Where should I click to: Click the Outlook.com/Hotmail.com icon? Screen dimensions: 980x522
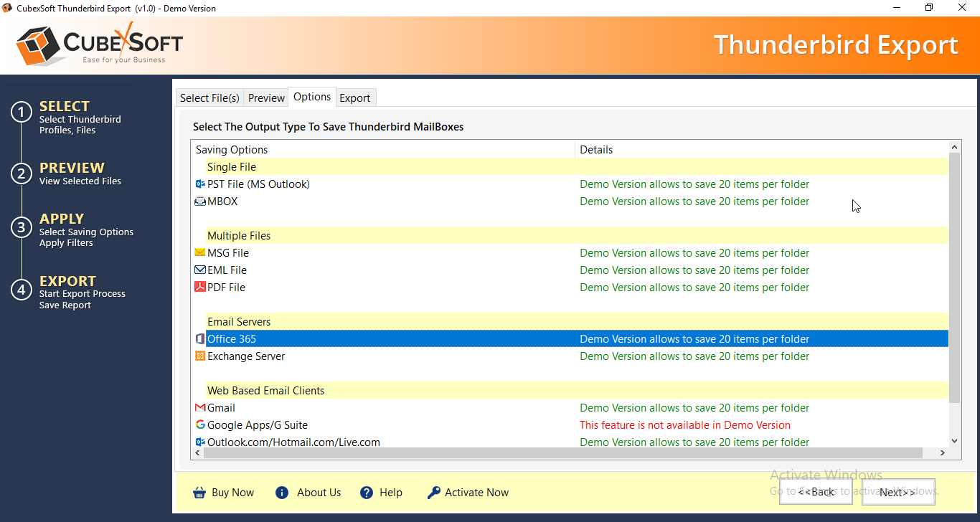[x=200, y=442]
